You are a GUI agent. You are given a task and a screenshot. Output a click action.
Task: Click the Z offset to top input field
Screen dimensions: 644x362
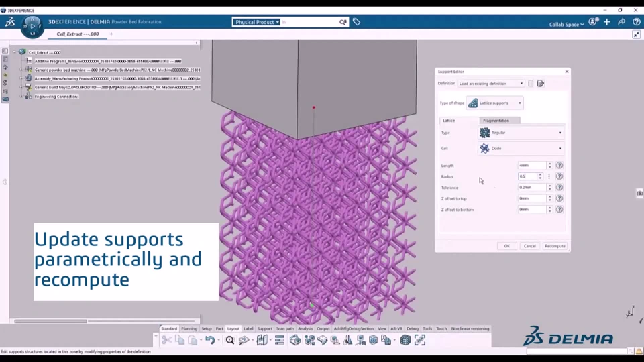coord(532,198)
